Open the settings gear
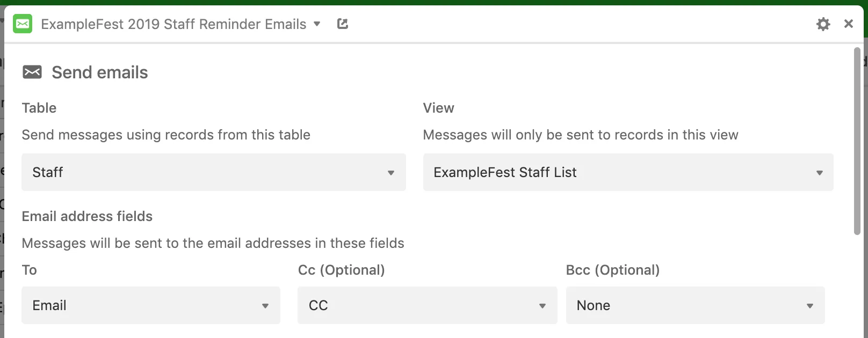 pos(823,24)
